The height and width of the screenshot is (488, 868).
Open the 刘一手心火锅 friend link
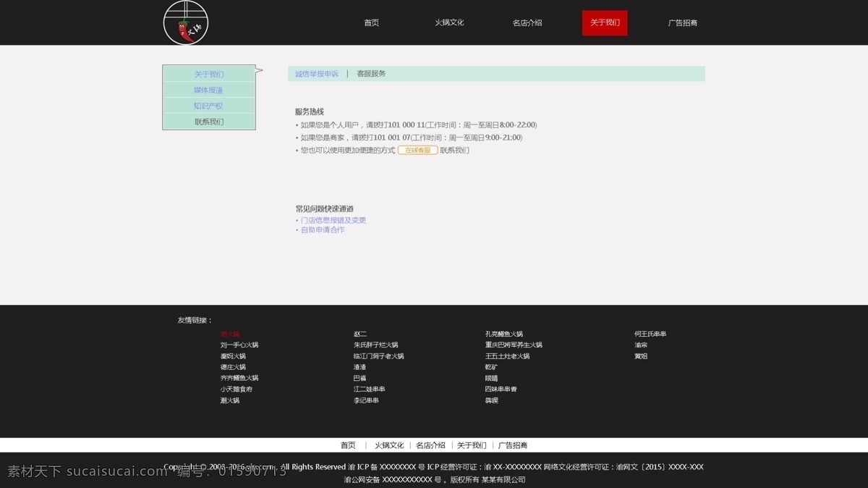[x=239, y=345]
